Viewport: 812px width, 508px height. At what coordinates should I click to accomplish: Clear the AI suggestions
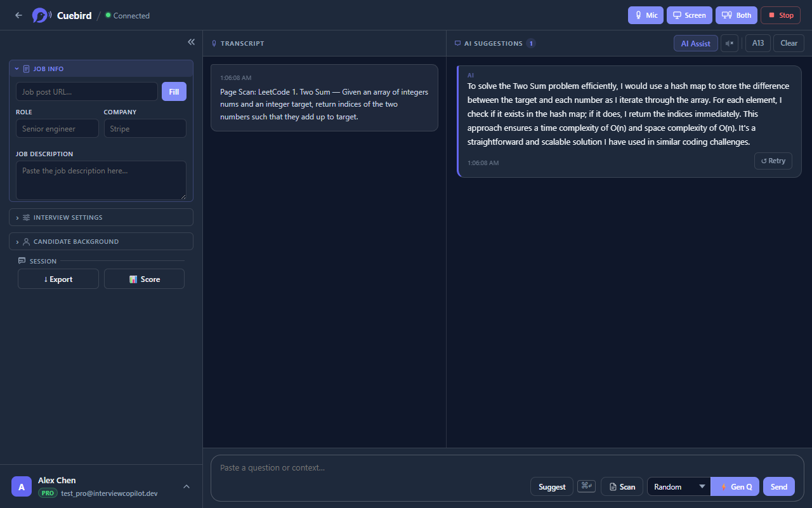pyautogui.click(x=789, y=43)
